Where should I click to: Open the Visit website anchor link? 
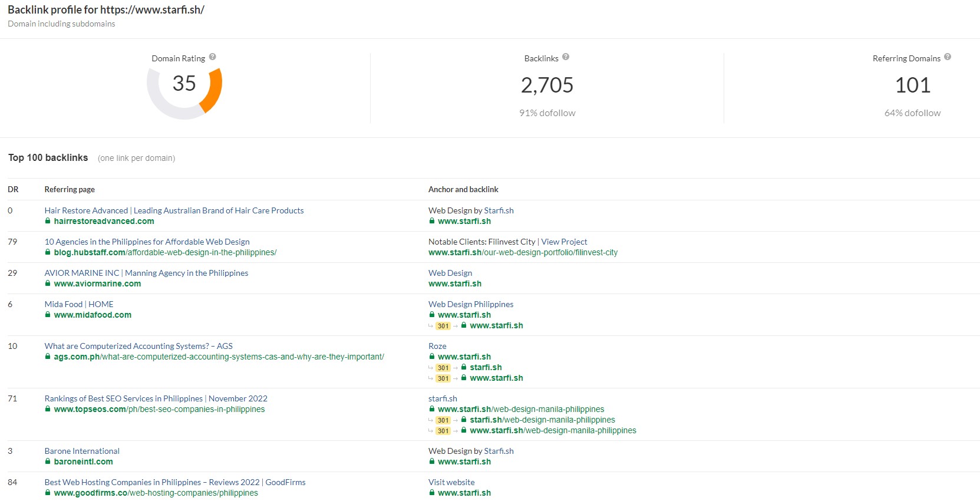click(451, 482)
